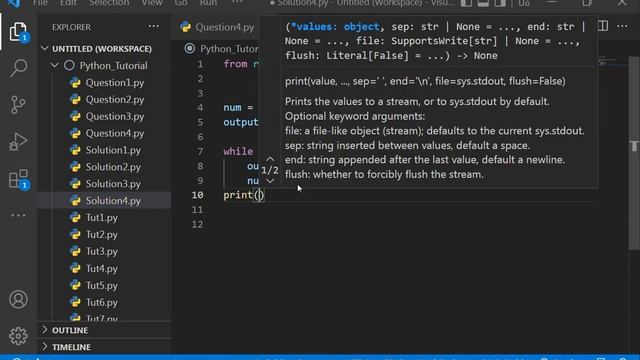Click the 'while' keyword on line 7
640x360 pixels.
click(238, 151)
